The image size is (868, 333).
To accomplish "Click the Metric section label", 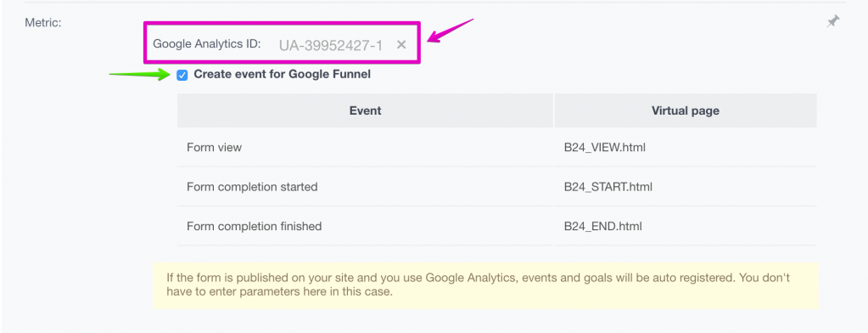I will pyautogui.click(x=43, y=23).
